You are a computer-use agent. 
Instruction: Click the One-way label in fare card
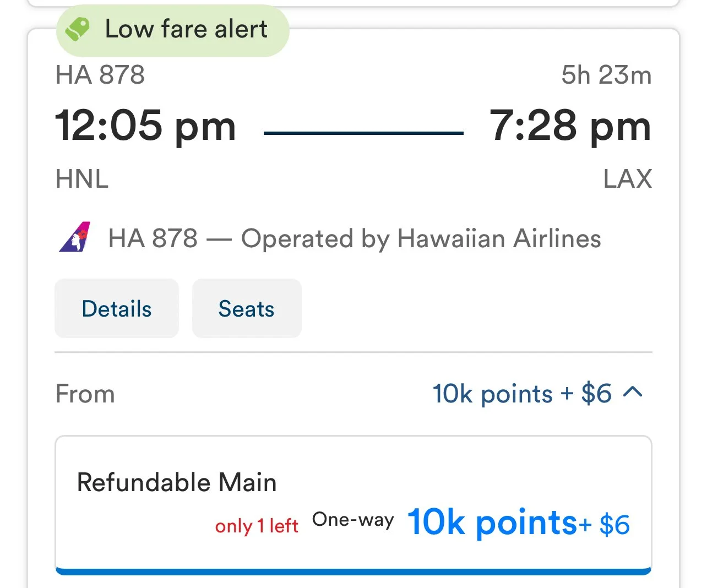tap(353, 519)
